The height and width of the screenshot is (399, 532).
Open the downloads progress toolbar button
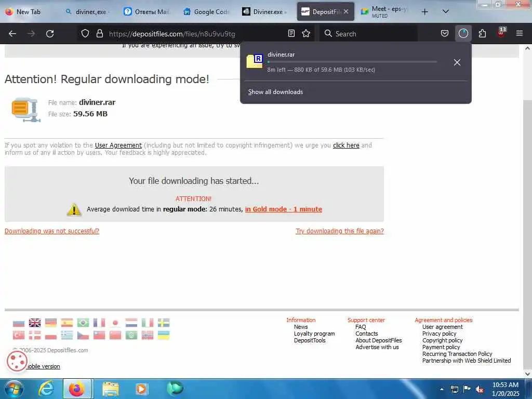pyautogui.click(x=463, y=33)
